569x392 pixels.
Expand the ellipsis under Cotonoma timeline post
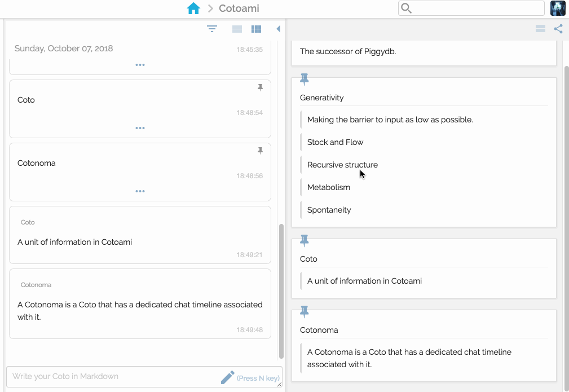pyautogui.click(x=140, y=191)
